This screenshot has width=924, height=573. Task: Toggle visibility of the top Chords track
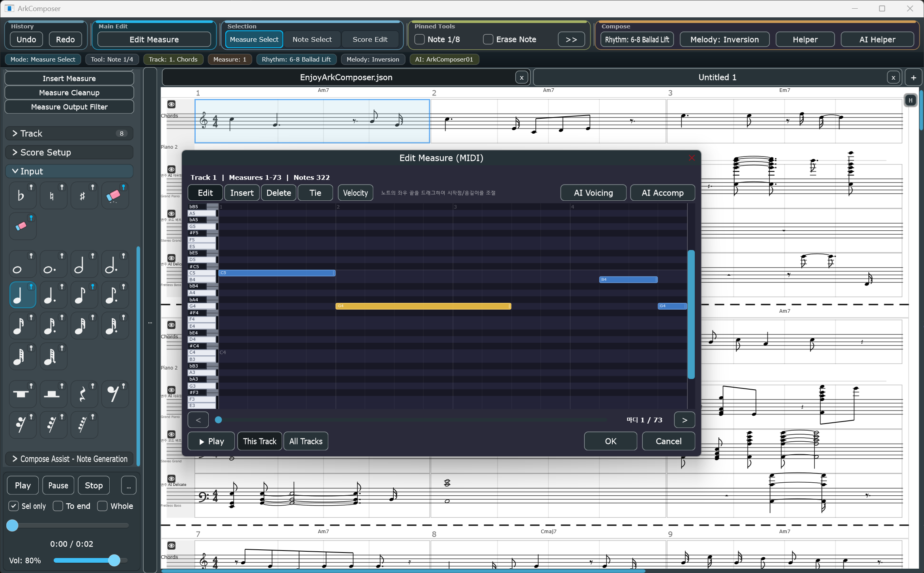click(x=171, y=104)
